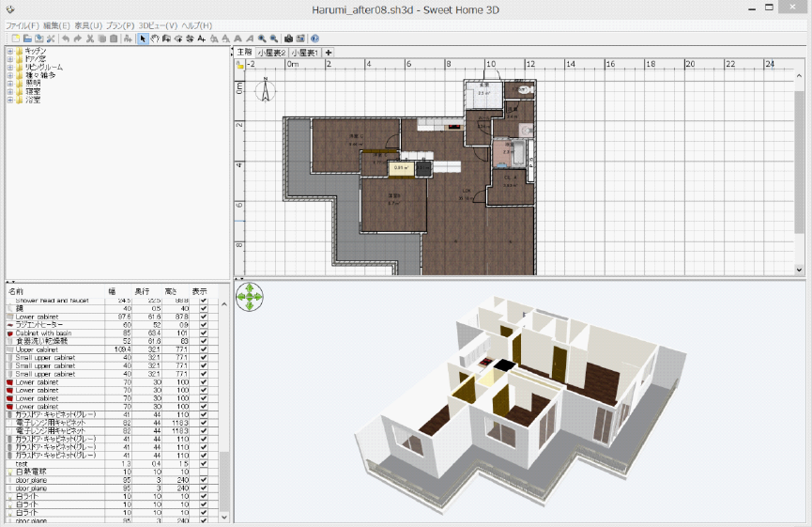Open help with the question mark icon

315,39
